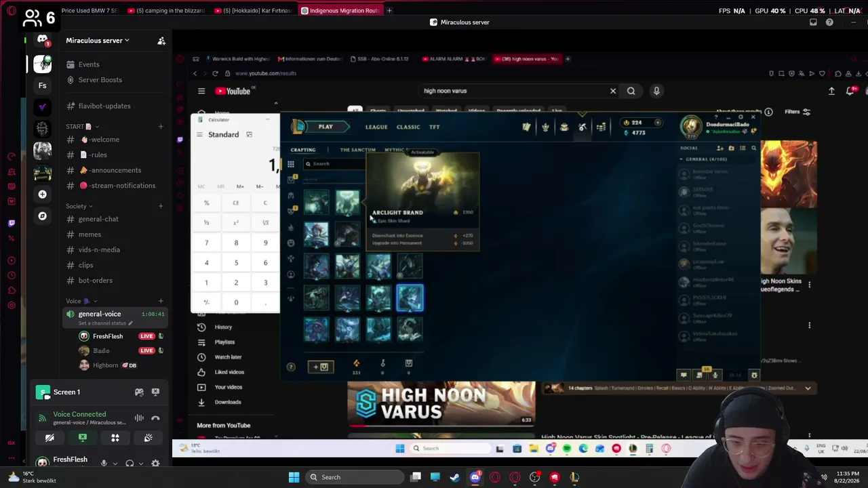
Task: Clear the YouTube search query
Action: click(613, 91)
